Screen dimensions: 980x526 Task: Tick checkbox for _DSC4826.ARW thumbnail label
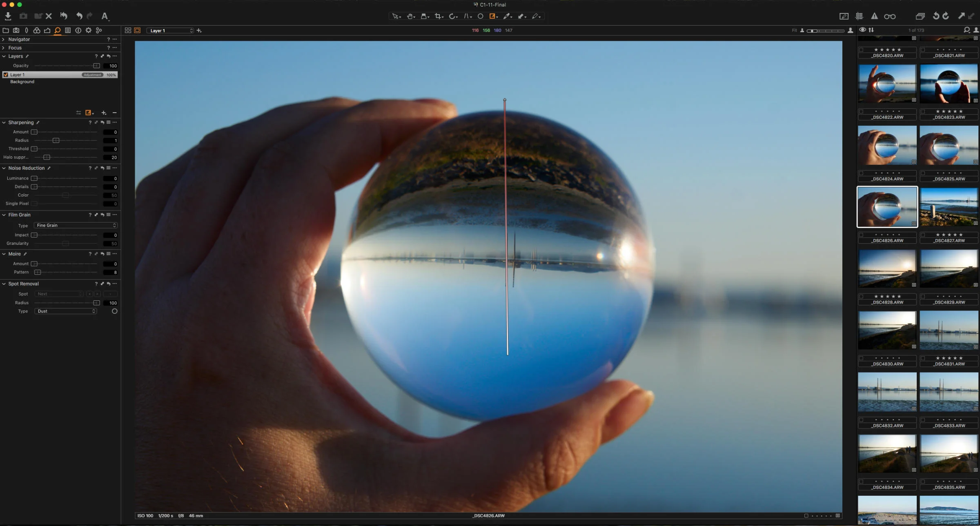click(x=861, y=235)
